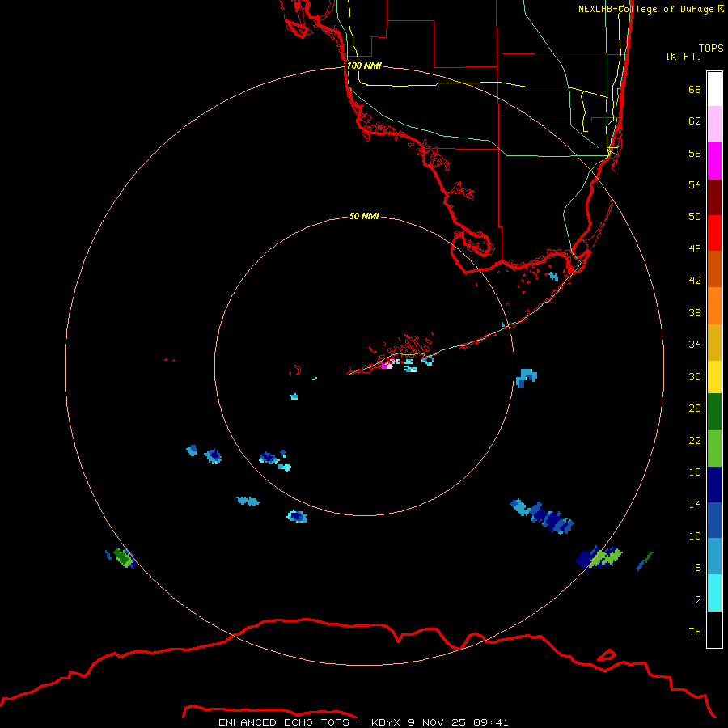
Task: Click the legend value "46"
Action: tap(695, 248)
